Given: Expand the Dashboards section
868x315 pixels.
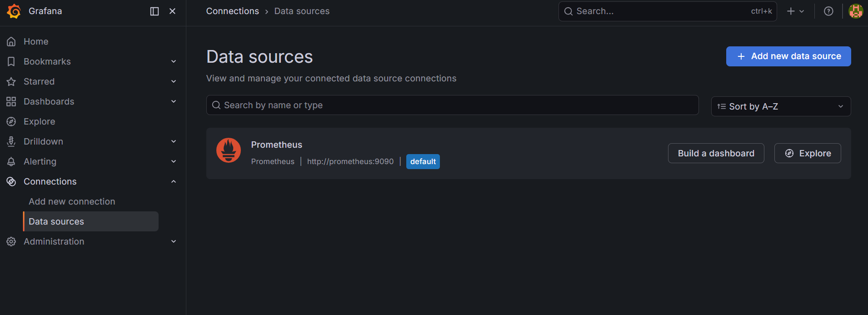Looking at the screenshot, I should pos(174,101).
